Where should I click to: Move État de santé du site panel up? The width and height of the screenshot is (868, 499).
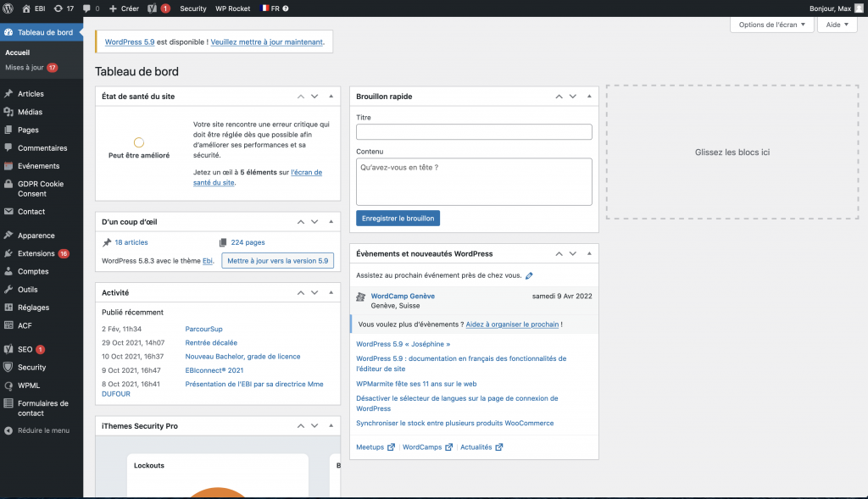(x=301, y=97)
